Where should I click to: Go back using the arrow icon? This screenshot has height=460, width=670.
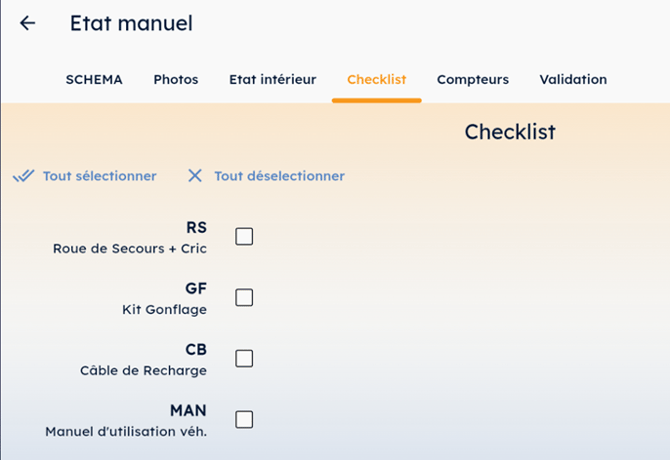[27, 23]
